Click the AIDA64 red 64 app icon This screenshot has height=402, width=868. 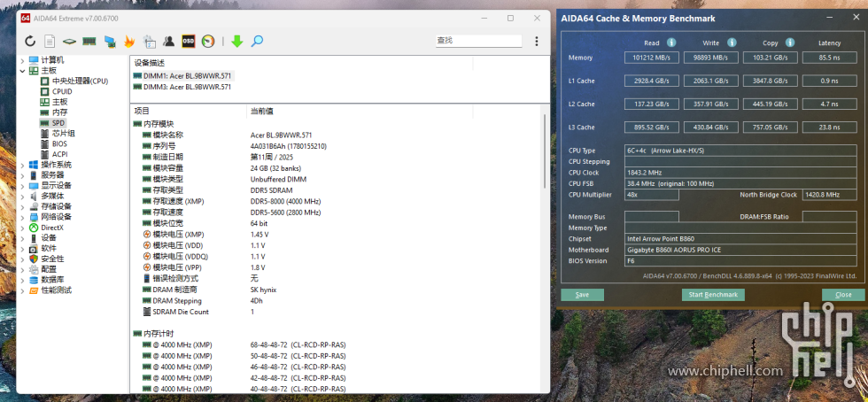click(x=26, y=19)
